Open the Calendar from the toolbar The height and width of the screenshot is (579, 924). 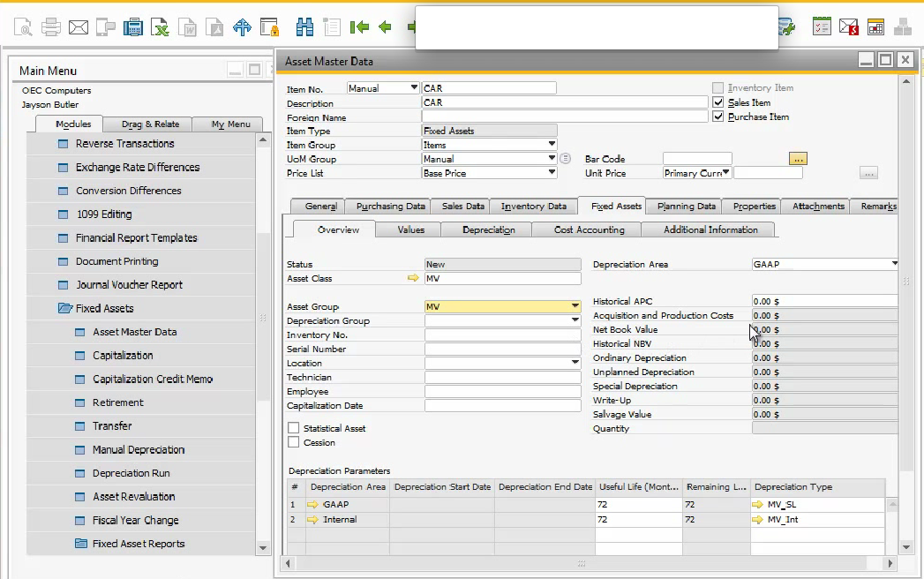click(875, 26)
